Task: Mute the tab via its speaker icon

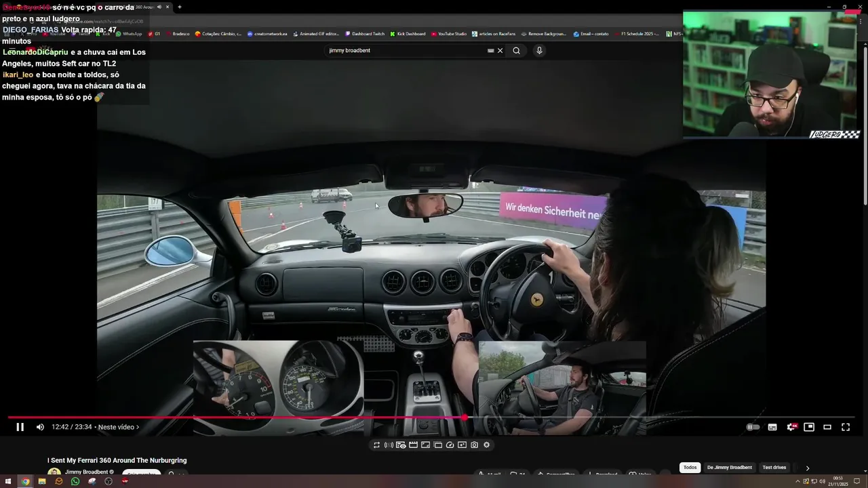Action: pyautogui.click(x=159, y=7)
